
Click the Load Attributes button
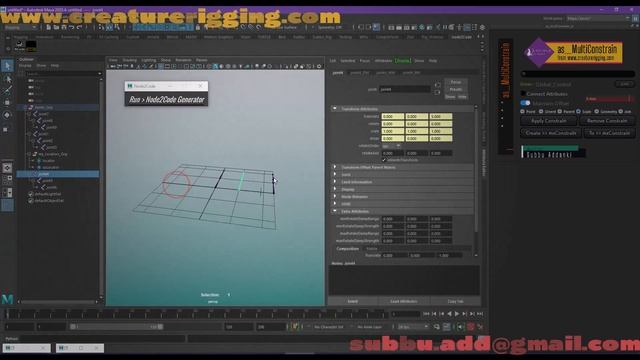pyautogui.click(x=403, y=301)
